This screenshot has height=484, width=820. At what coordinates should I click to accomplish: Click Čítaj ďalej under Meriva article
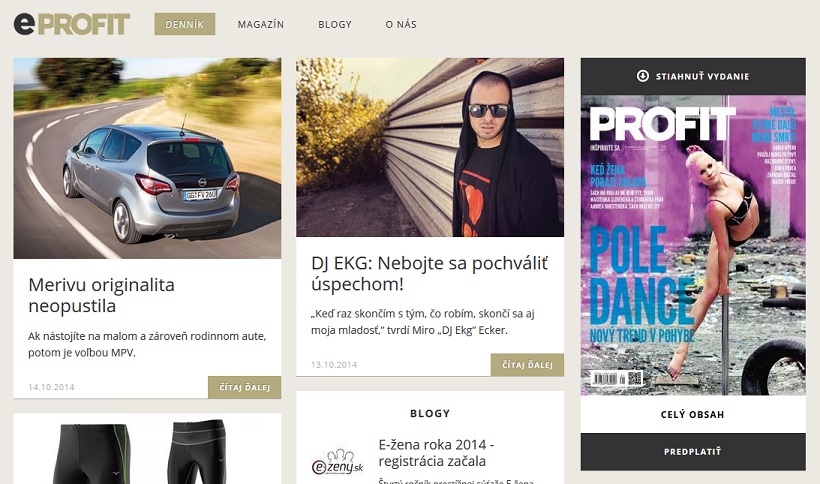pyautogui.click(x=244, y=387)
